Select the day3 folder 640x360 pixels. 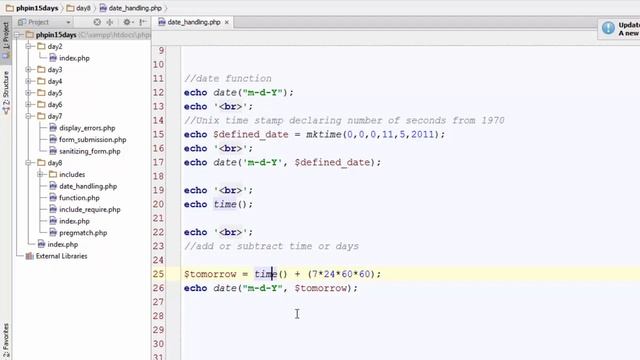[55, 69]
